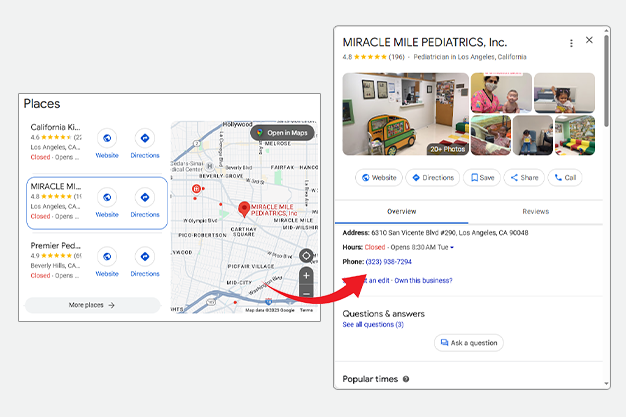Zoom in on the map with plus
This screenshot has width=626, height=417.
pyautogui.click(x=306, y=276)
